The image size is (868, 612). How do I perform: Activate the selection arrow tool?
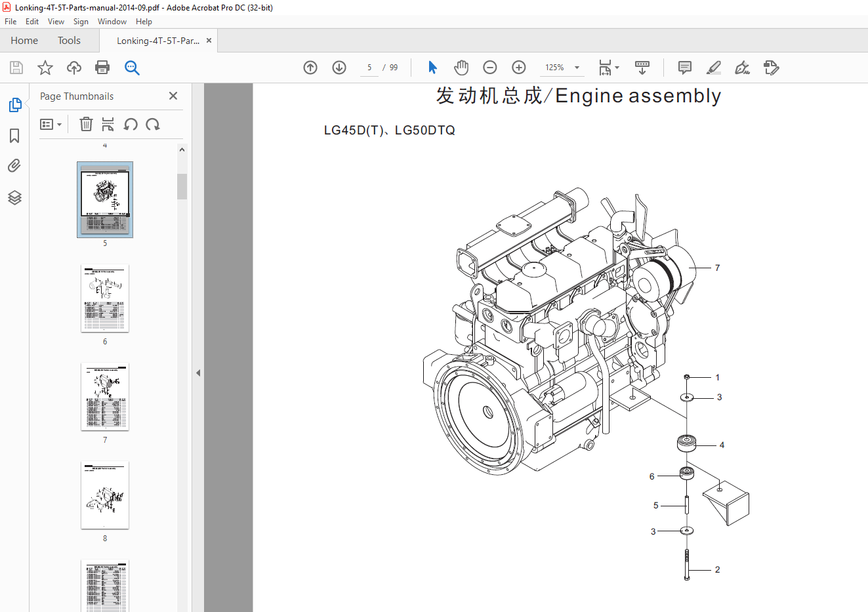[432, 68]
